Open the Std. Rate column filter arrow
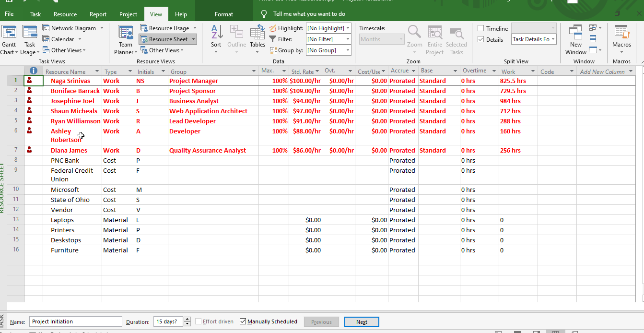Image resolution: width=644 pixels, height=333 pixels. click(317, 71)
